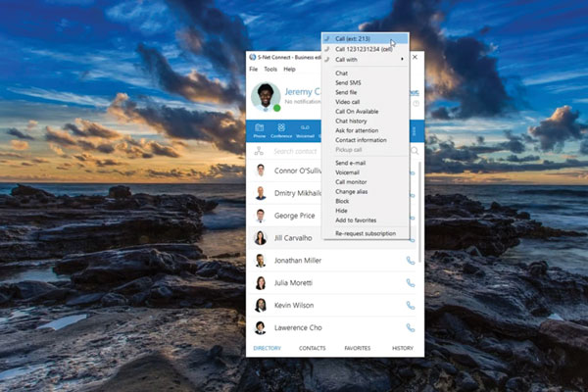Click Kevin Wilson's avatar photo
Screen dimensions: 588x392
pyautogui.click(x=261, y=306)
